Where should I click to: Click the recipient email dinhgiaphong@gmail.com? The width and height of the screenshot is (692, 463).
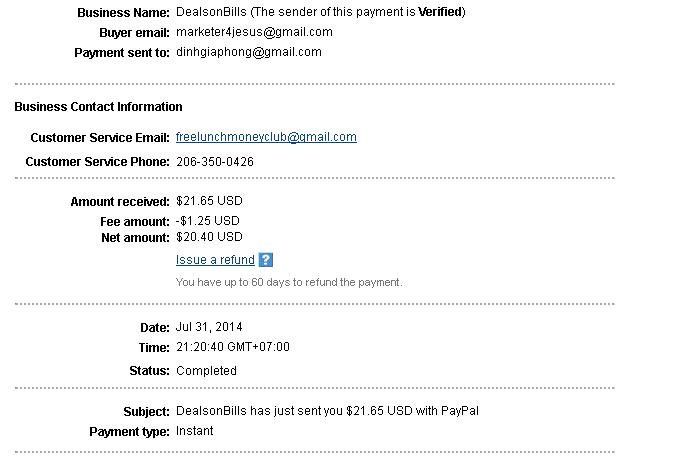pyautogui.click(x=249, y=52)
